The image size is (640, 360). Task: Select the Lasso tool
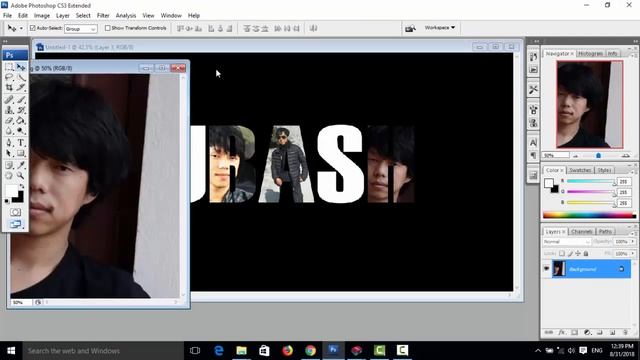9,78
